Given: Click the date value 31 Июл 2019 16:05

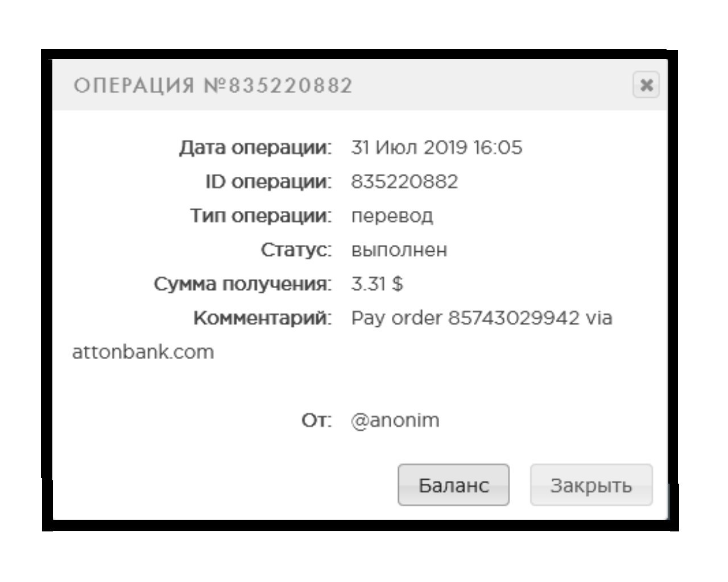Looking at the screenshot, I should pyautogui.click(x=436, y=148).
